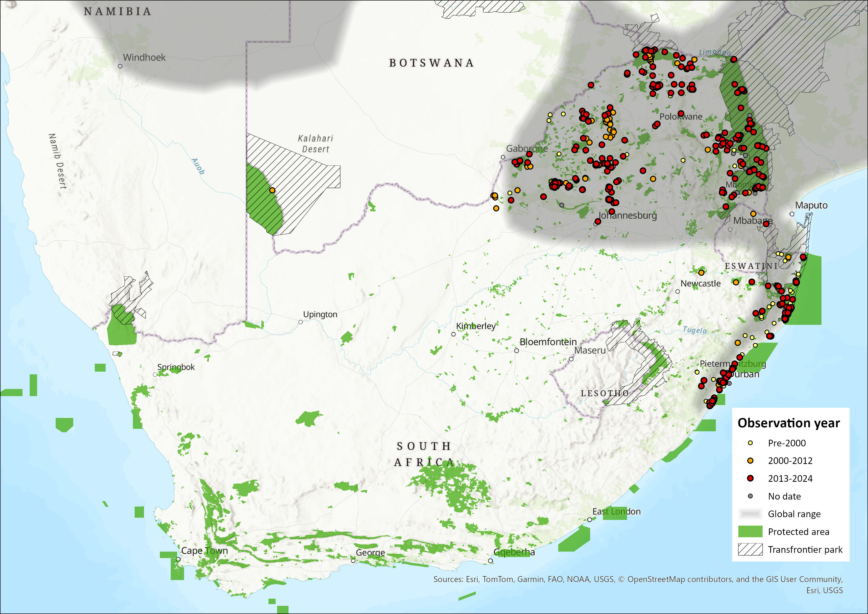Click the BOTSWANA country label
868x614 pixels.
click(x=431, y=63)
